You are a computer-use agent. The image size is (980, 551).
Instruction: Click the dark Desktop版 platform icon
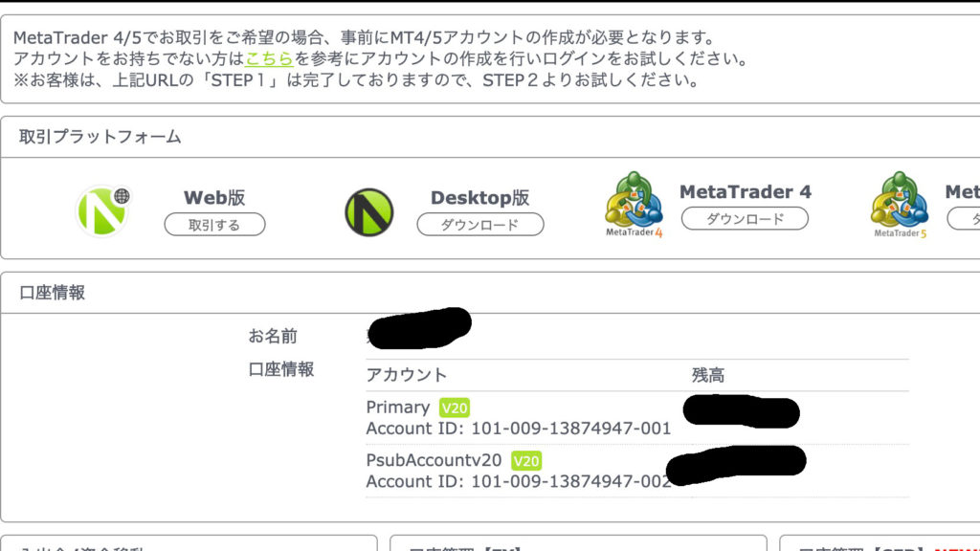(x=369, y=212)
